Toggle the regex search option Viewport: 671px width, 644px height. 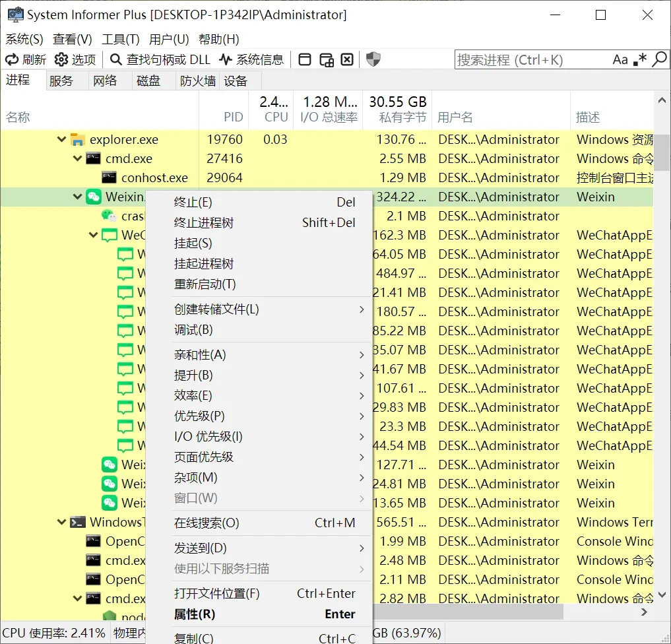coord(640,59)
